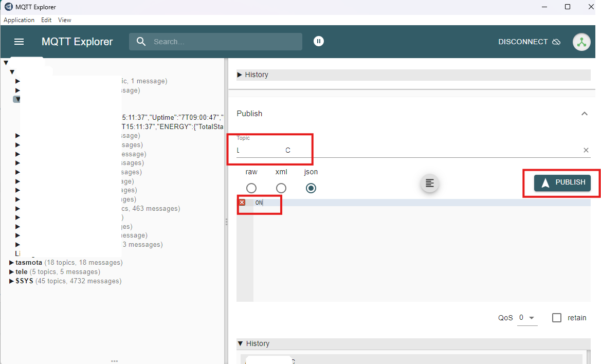Open the hamburger menu in the header
The width and height of the screenshot is (601, 364).
pyautogui.click(x=19, y=41)
